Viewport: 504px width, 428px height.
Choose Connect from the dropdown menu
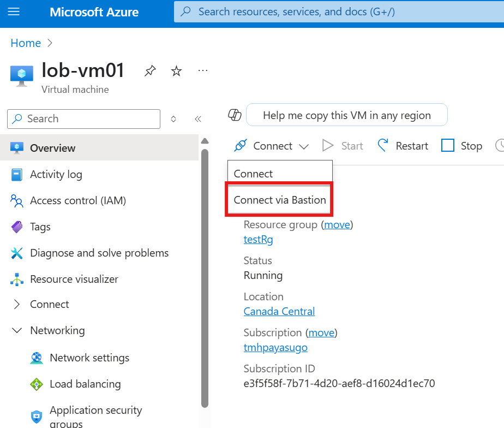(x=280, y=174)
